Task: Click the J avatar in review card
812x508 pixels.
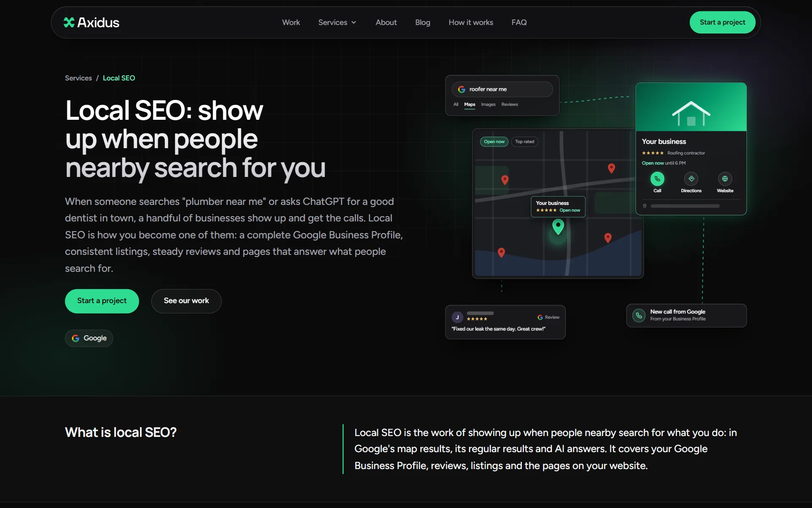Action: (x=457, y=317)
